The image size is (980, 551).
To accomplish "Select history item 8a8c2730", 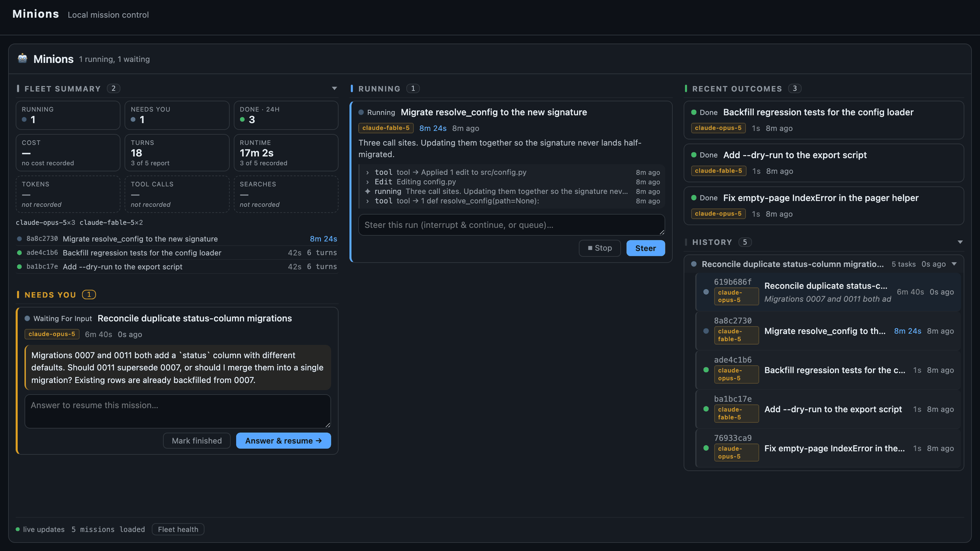I will 828,331.
